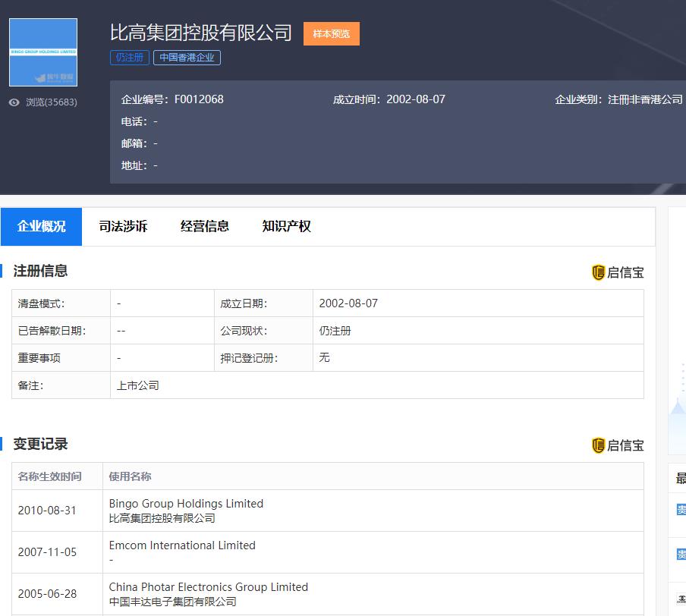The height and width of the screenshot is (616, 686).
Task: Click the date 2007-11-05 in change records
Action: coord(47,552)
